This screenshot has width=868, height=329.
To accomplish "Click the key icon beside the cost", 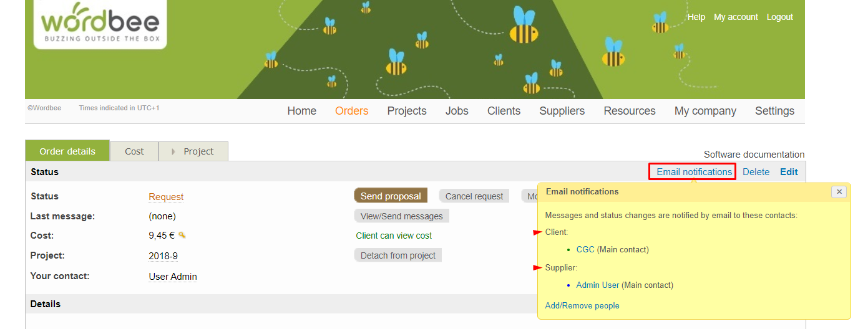I will [x=182, y=235].
